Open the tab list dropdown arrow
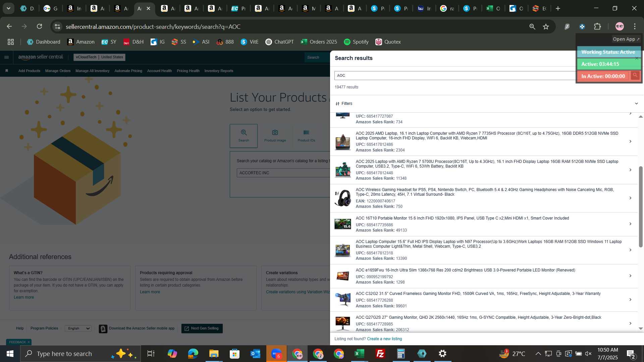Image resolution: width=644 pixels, height=362 pixels. click(x=8, y=8)
